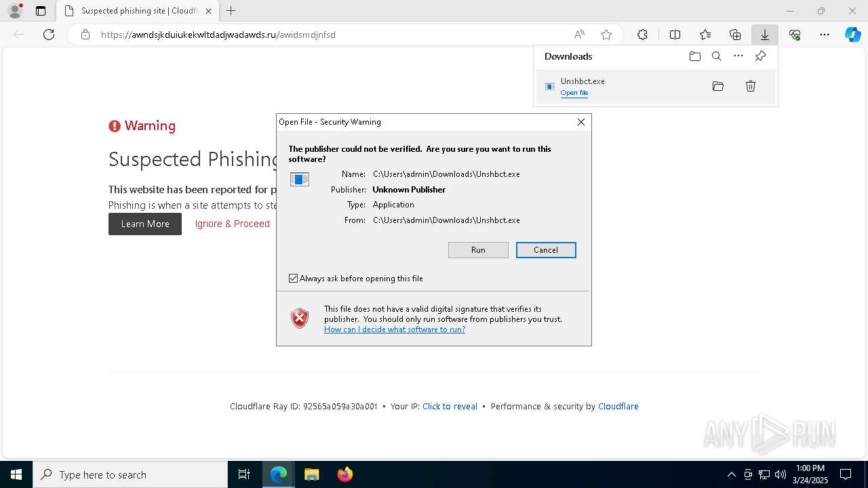The width and height of the screenshot is (868, 488).
Task: Open the Collections icon
Action: pos(735,35)
